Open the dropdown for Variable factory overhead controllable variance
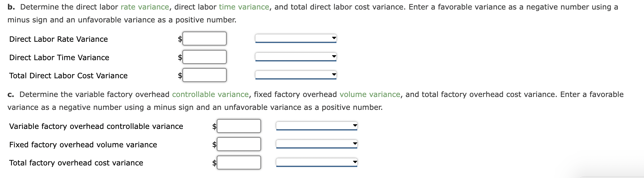The image size is (644, 178). tap(316, 126)
